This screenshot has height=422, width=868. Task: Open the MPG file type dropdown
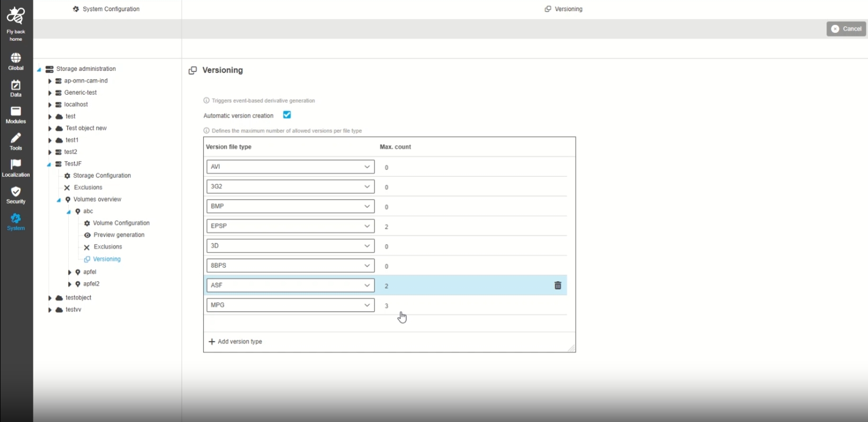[290, 305]
